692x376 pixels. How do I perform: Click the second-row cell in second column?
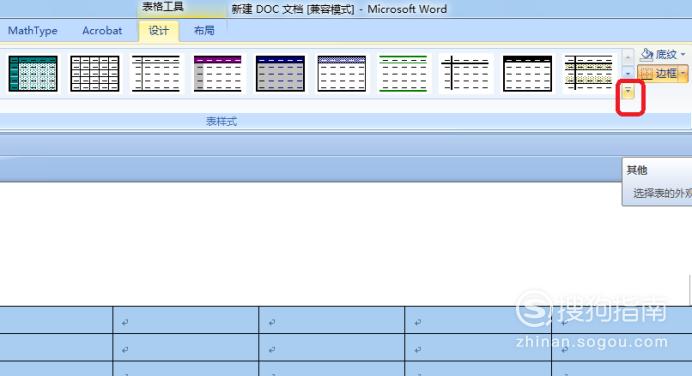pos(186,347)
